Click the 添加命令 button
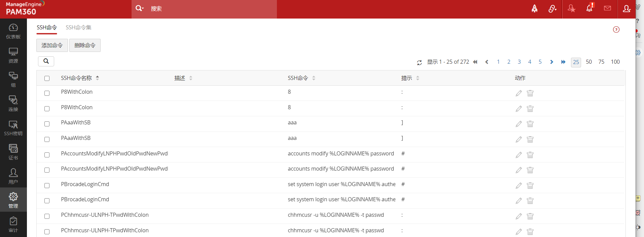This screenshot has height=237, width=644. click(52, 45)
